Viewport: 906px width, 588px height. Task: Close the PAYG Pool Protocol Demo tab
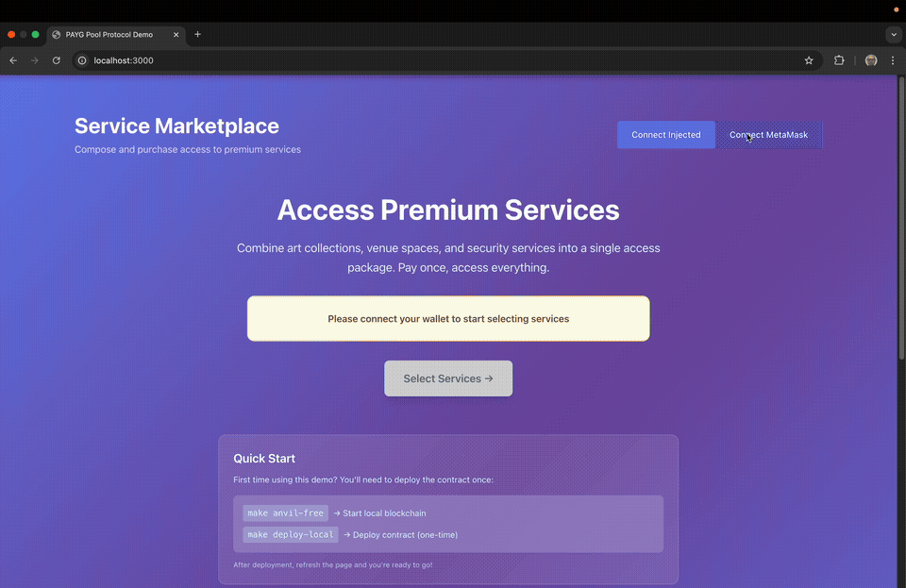click(176, 34)
